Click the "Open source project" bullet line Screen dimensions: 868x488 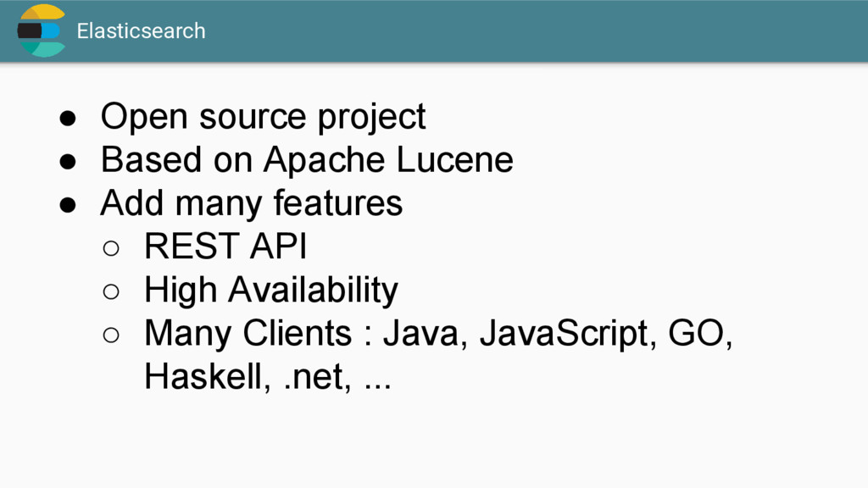(x=263, y=117)
